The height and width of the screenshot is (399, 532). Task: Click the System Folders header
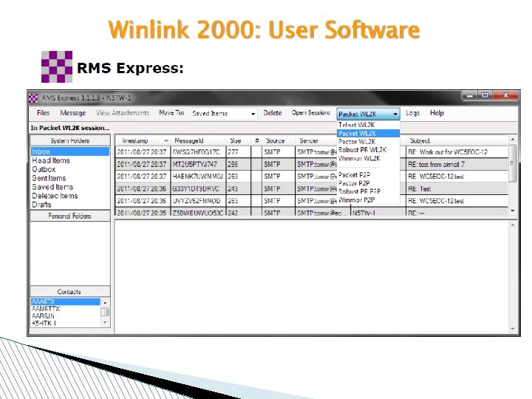point(70,140)
